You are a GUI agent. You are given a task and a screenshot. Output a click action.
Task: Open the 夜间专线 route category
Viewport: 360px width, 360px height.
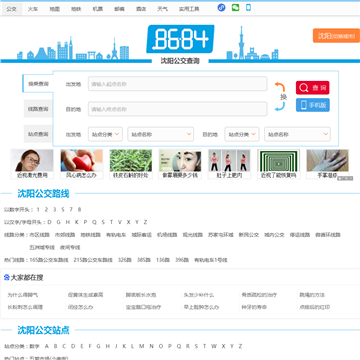point(70,248)
